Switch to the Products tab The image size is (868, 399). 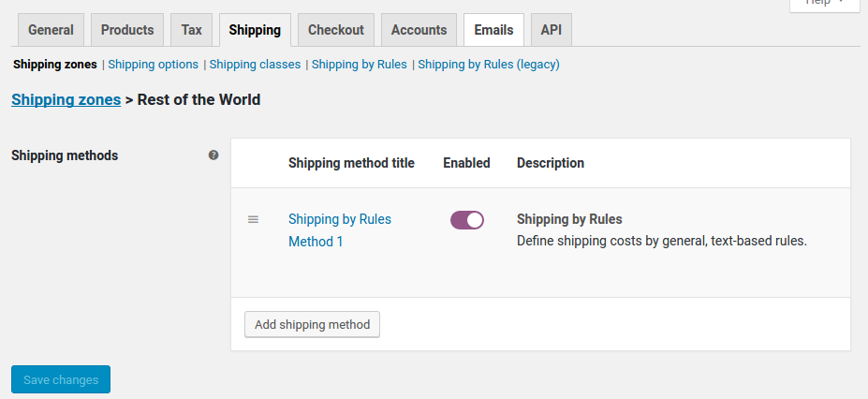[x=127, y=30]
